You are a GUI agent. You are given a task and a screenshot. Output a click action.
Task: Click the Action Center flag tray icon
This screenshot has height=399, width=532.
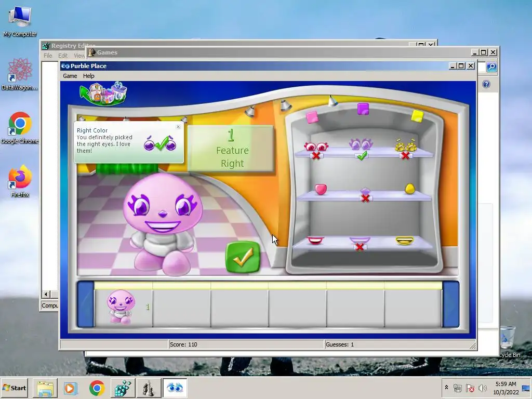point(470,388)
